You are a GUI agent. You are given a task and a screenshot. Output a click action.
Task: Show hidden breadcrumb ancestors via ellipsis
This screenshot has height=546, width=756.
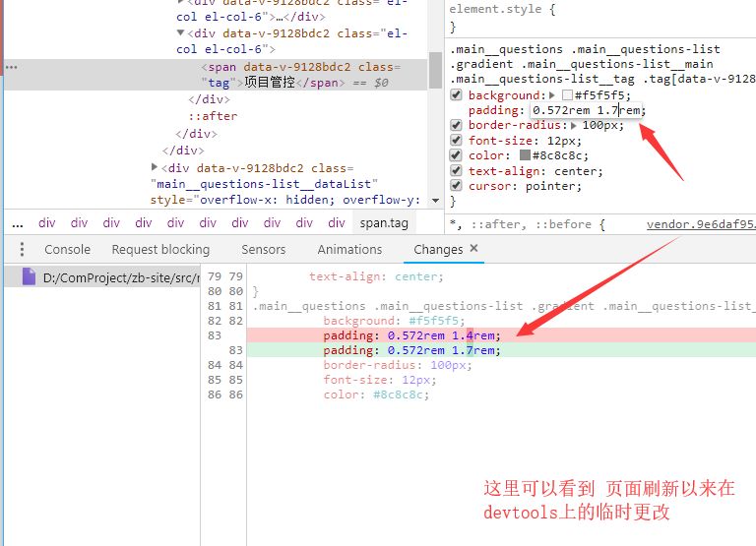pyautogui.click(x=18, y=223)
